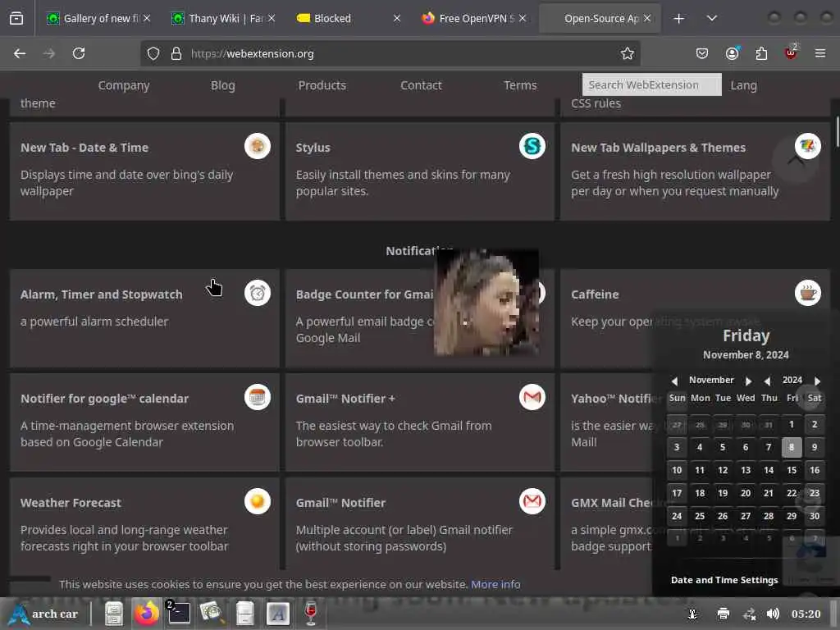Open the Lang selector
The width and height of the screenshot is (840, 630).
[743, 85]
